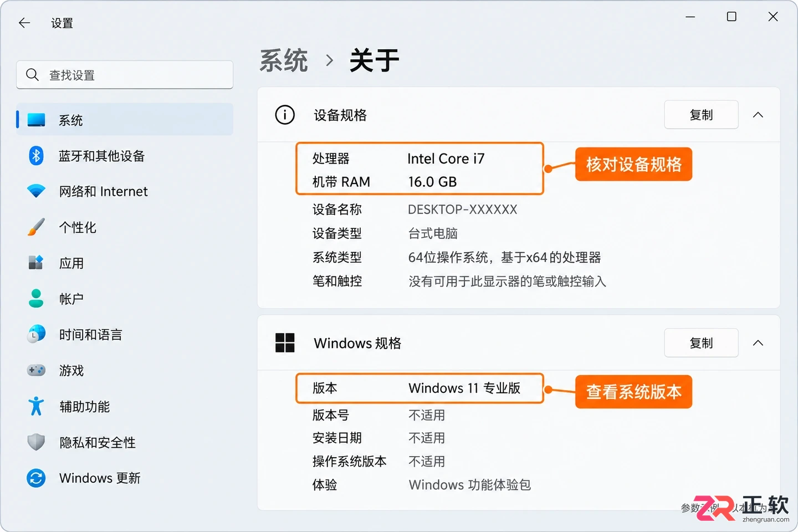Screen dimensions: 798x532
Task: Click the 系统 breadcrumb link in the heading
Action: (x=284, y=60)
